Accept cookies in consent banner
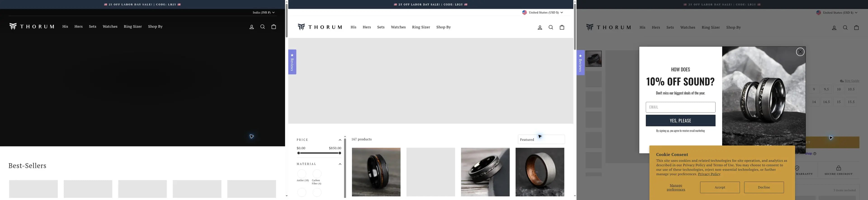868x200 pixels. point(720,188)
